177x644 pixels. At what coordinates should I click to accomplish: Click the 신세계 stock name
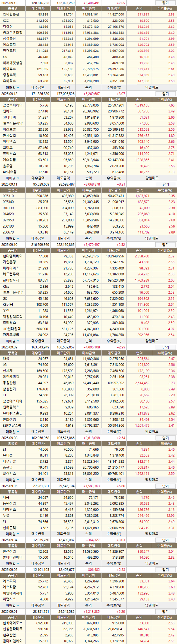[x=8, y=371]
